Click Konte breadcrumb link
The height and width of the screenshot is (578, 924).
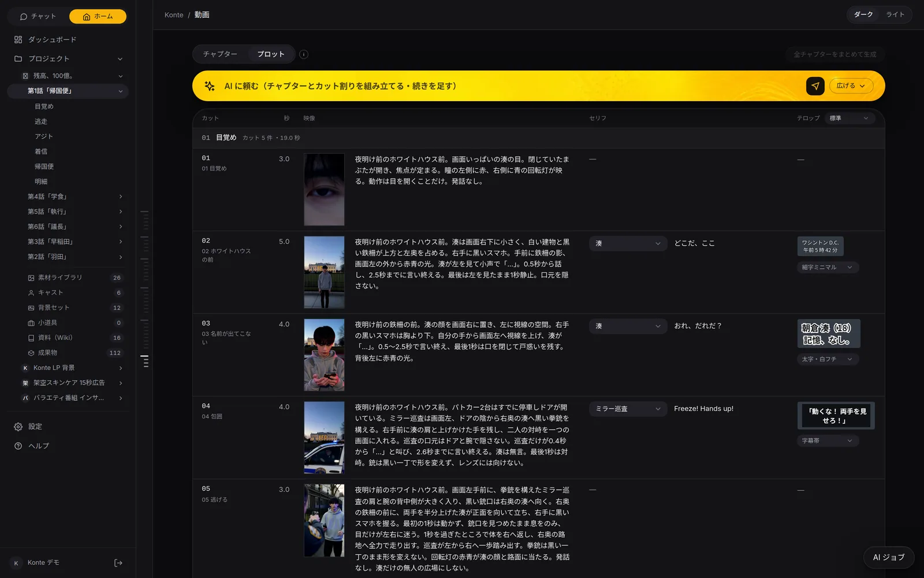pos(174,15)
